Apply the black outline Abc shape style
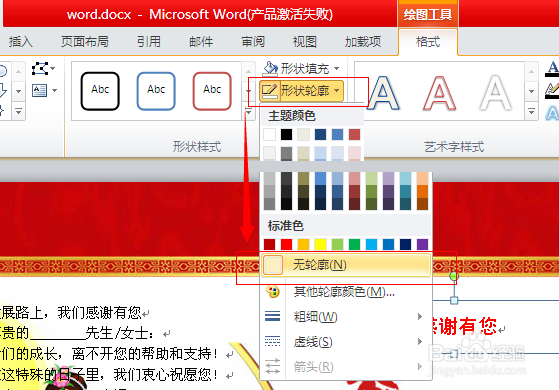The width and height of the screenshot is (559, 390). click(100, 91)
